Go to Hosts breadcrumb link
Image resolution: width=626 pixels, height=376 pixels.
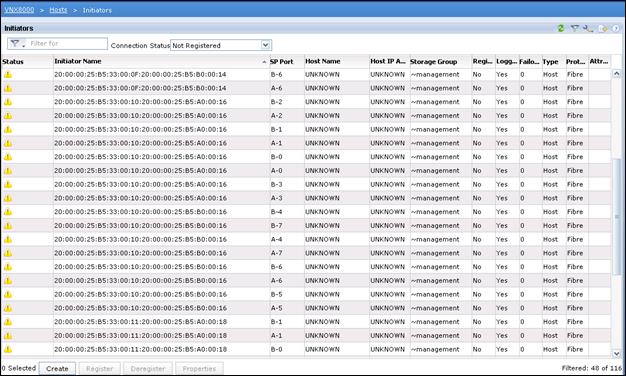point(58,10)
